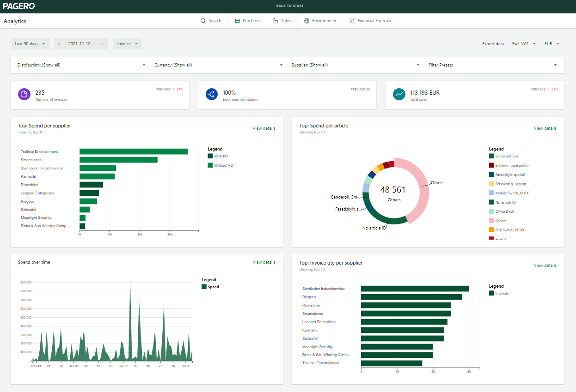Click 'BACK TO START' in top bar
Screen dimensions: 576x392
click(290, 5)
